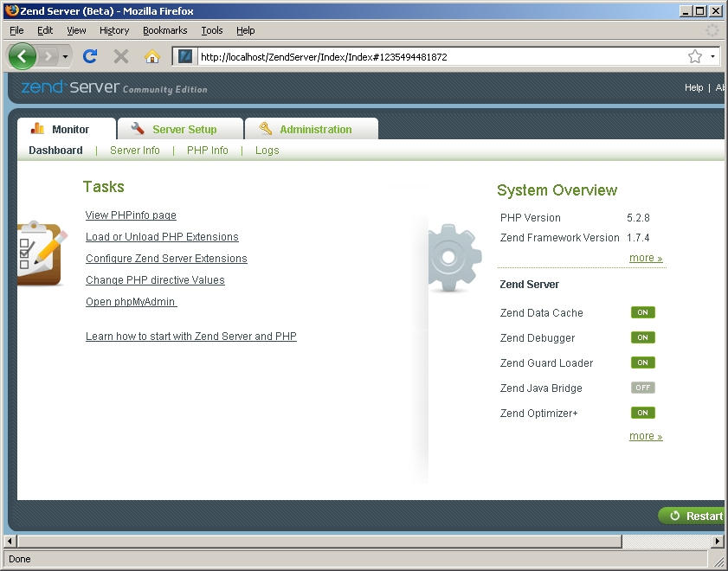Image resolution: width=728 pixels, height=571 pixels.
Task: Open the Tools menu
Action: (211, 30)
